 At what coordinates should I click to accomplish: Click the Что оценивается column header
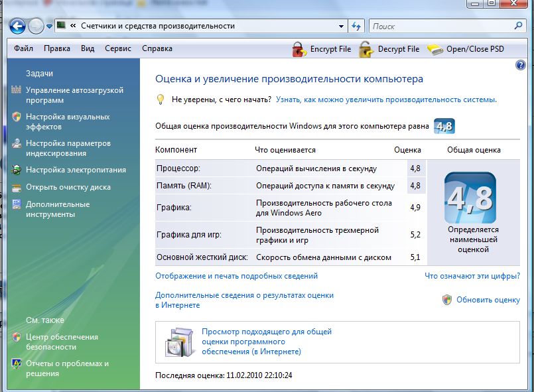point(285,150)
